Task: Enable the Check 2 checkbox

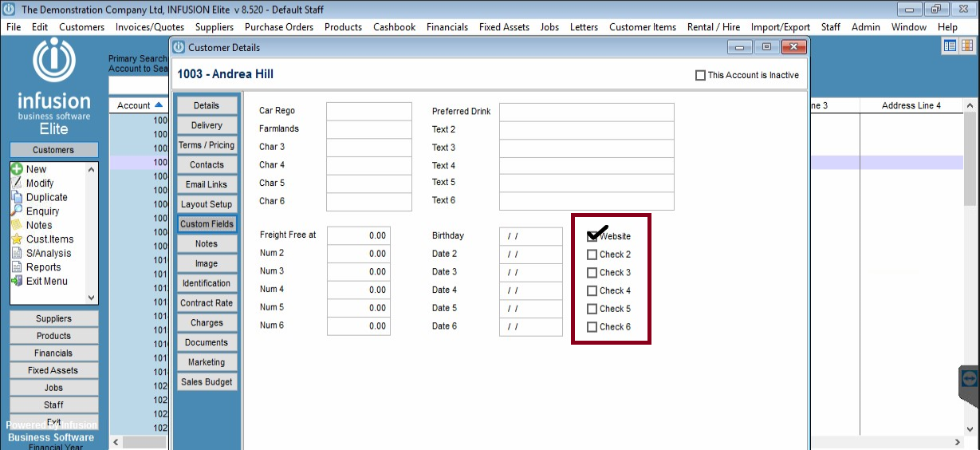Action: 592,255
